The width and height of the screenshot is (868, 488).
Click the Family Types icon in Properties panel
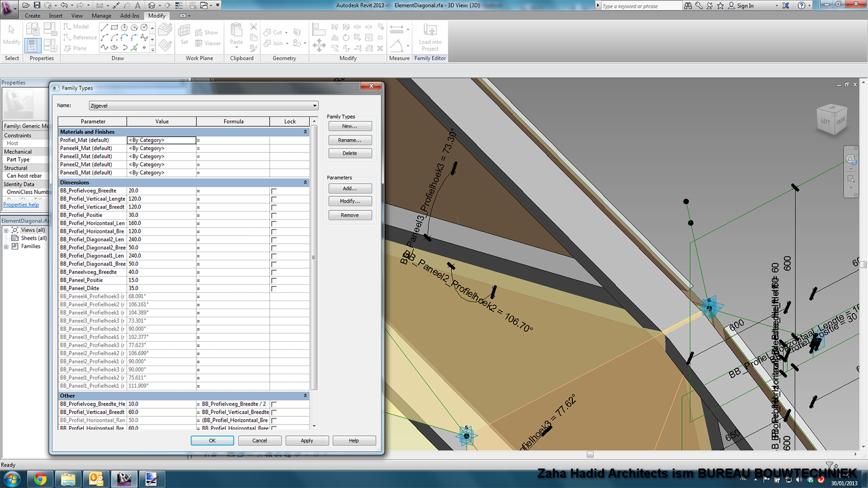pos(50,45)
